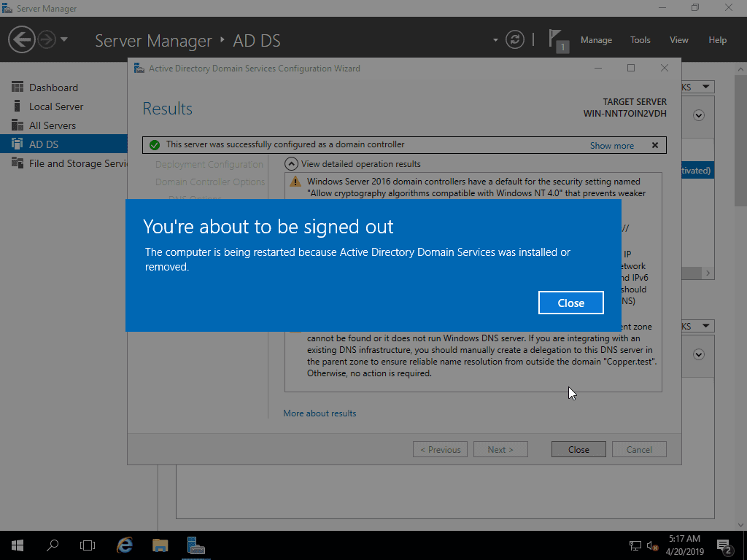Click the Deployment Configuration wizard step
Image resolution: width=747 pixels, height=560 pixels.
[209, 164]
